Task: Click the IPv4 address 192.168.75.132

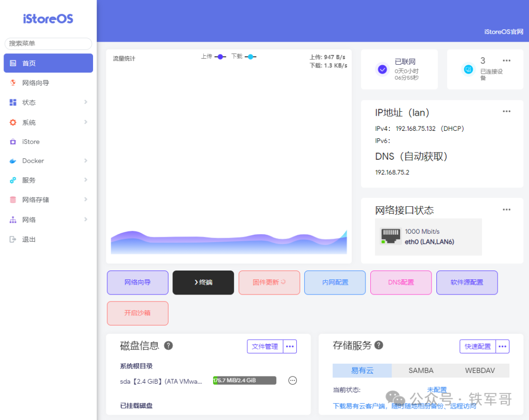Action: pos(416,128)
